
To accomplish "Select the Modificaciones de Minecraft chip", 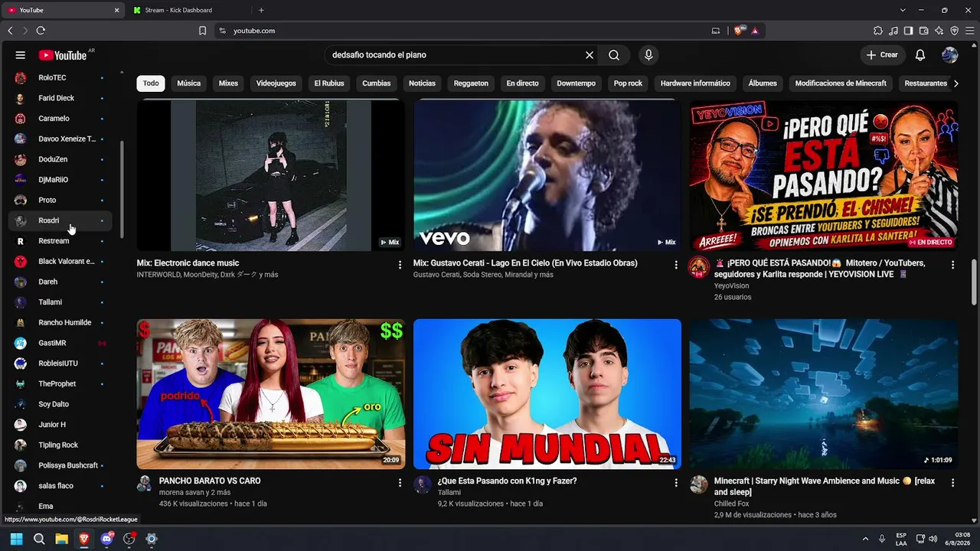I will pos(841,83).
